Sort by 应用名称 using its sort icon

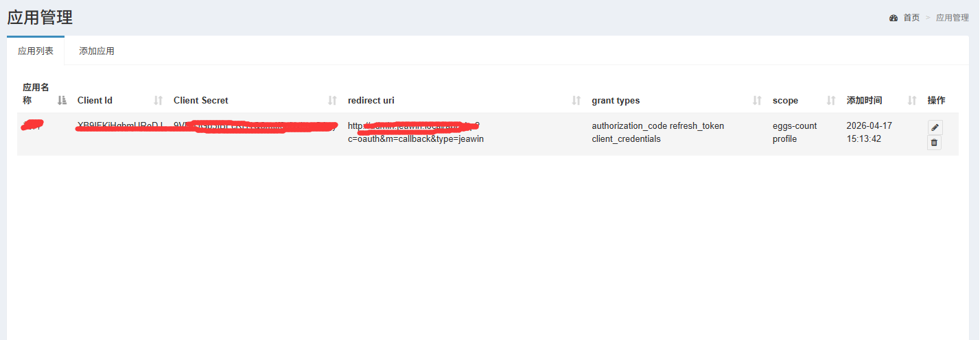click(x=62, y=101)
